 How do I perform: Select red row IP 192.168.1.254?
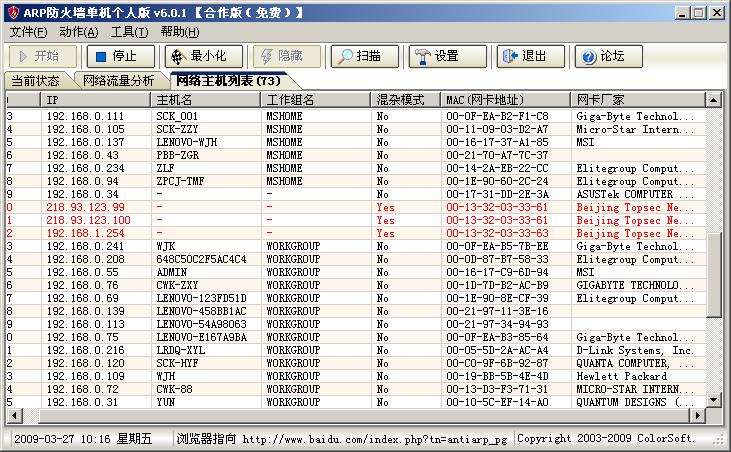coord(356,233)
